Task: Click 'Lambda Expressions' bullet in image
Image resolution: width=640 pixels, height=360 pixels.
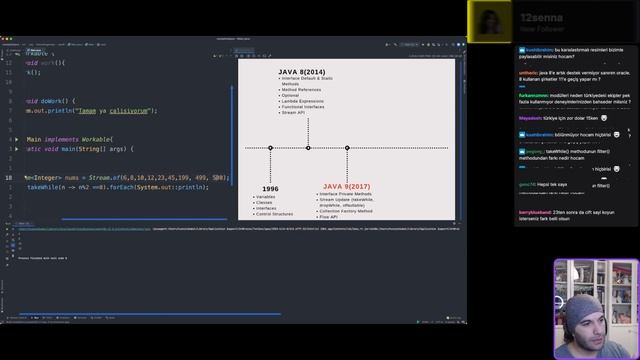Action: pos(302,101)
